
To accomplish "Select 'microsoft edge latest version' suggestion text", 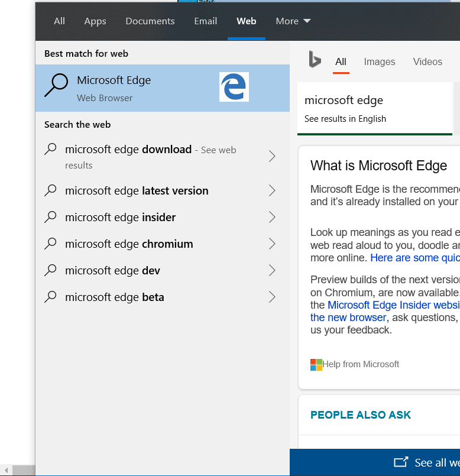I will click(137, 190).
